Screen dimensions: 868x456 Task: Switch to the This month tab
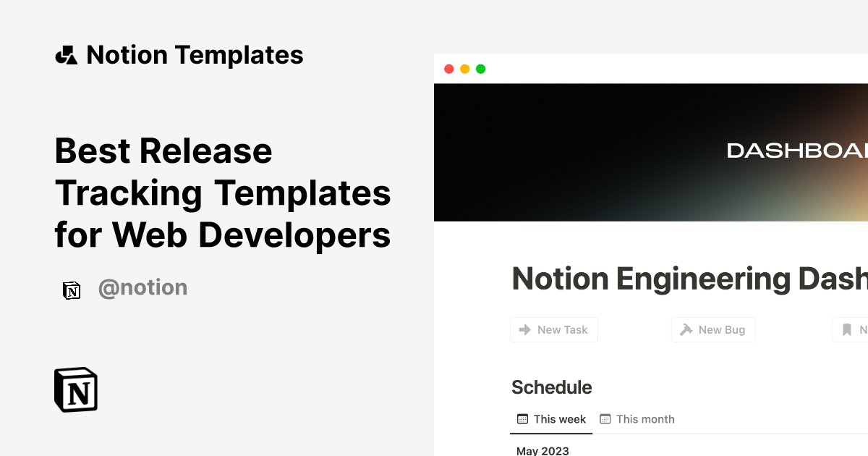coord(646,418)
